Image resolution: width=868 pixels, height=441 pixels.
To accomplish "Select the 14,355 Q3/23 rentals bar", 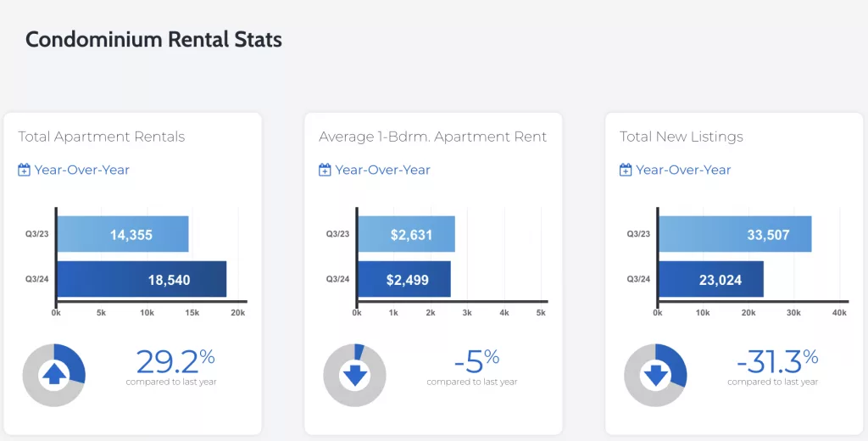I will (122, 234).
